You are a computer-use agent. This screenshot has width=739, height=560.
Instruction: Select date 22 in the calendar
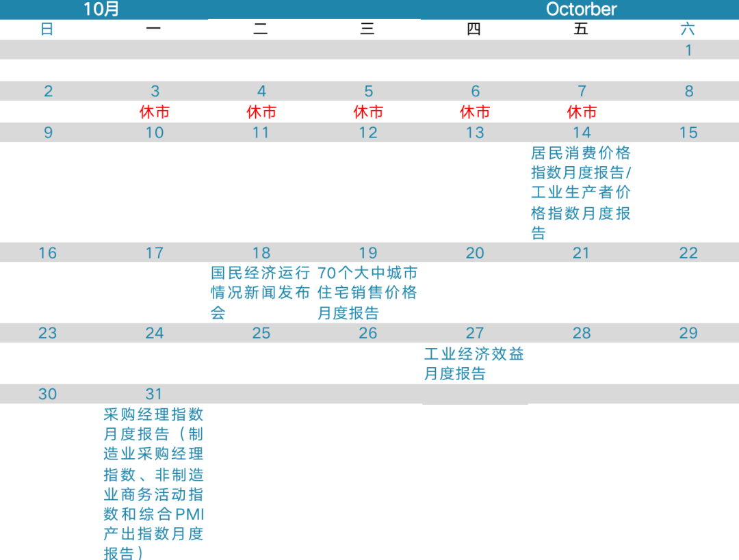[688, 254]
